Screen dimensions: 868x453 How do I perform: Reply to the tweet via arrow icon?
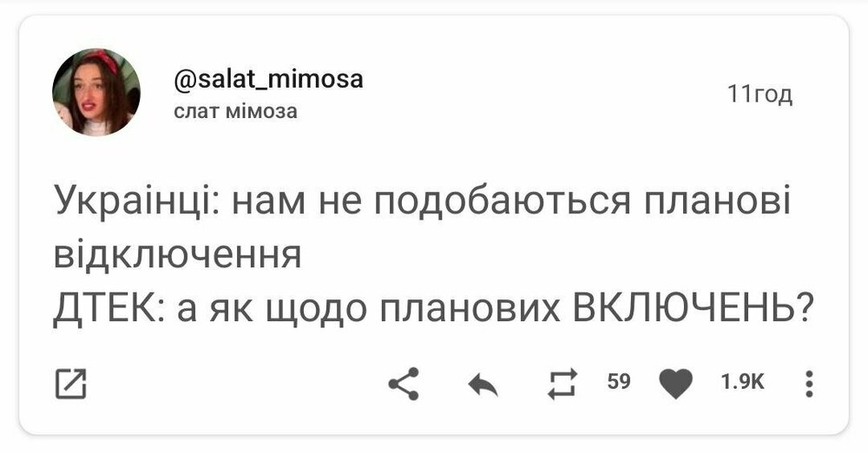click(x=482, y=384)
